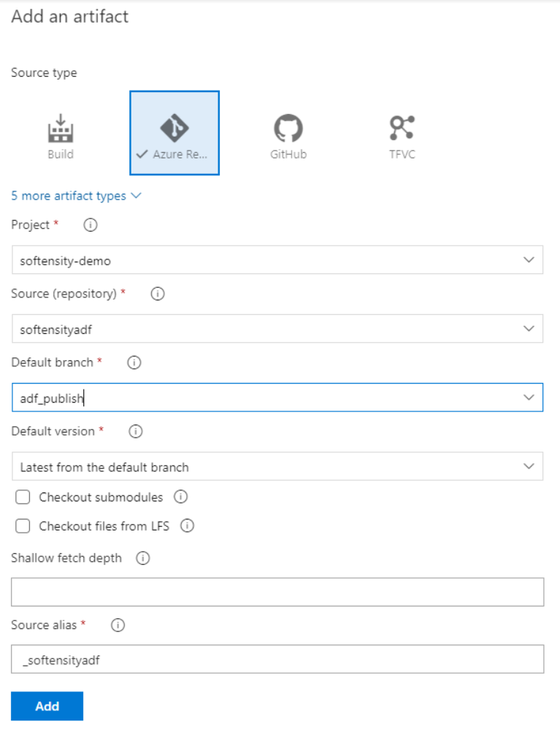
Task: Click info icon next to Project label
Action: [x=91, y=225]
